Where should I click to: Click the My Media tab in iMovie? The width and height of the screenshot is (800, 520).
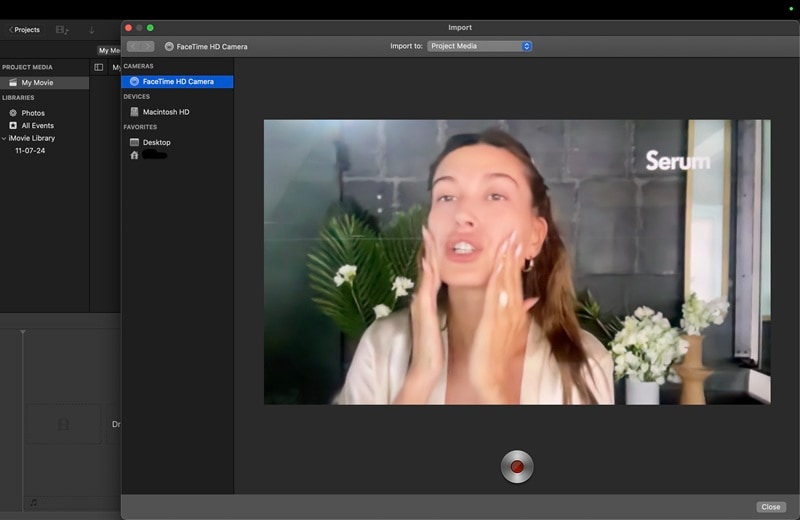109,50
